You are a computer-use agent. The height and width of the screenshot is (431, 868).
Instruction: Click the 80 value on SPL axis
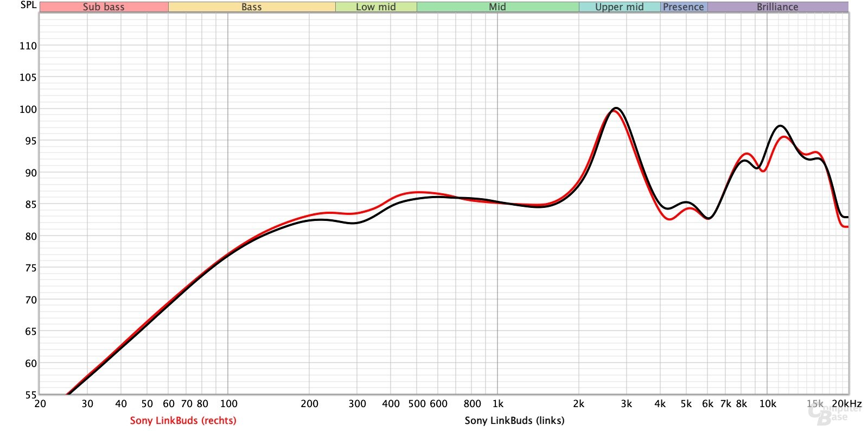click(x=31, y=237)
